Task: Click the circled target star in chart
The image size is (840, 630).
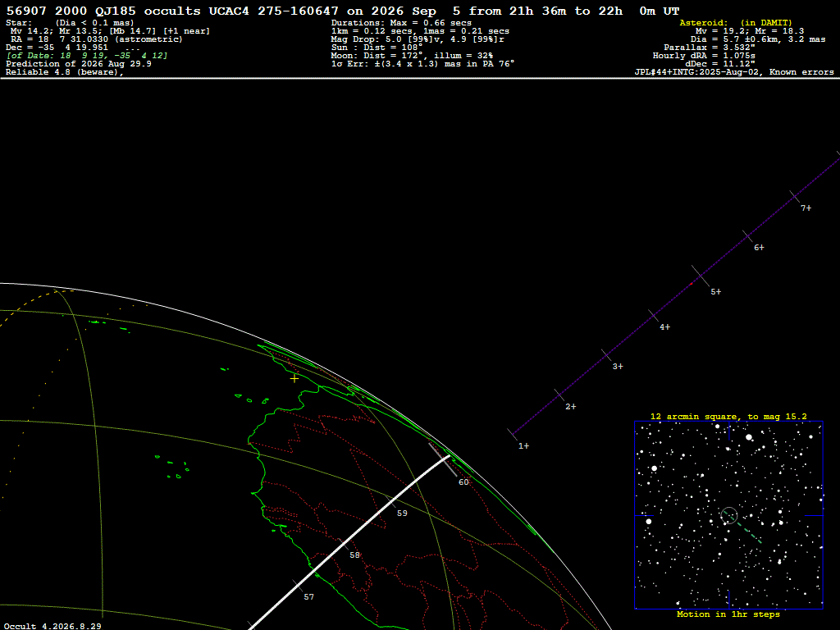Action: pos(728,515)
